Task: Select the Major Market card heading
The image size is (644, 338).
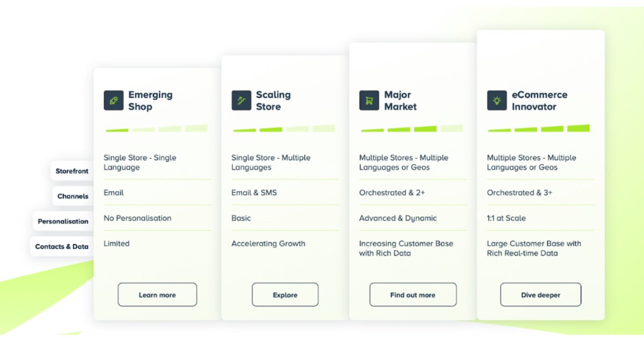Action: (400, 101)
